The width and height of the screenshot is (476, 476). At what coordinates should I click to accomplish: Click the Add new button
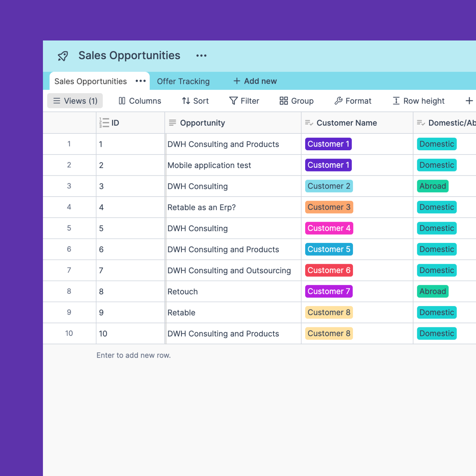[255, 81]
